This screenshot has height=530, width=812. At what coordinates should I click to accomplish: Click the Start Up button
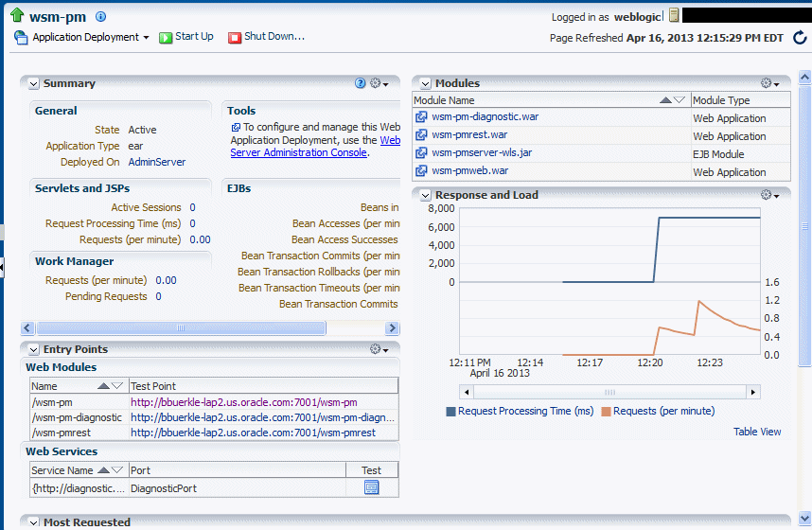click(186, 37)
